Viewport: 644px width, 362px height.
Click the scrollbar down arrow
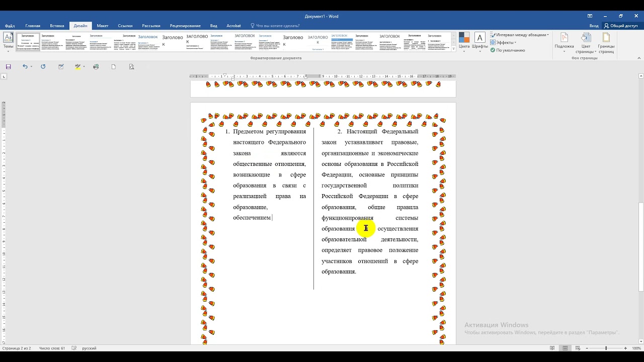[641, 341]
